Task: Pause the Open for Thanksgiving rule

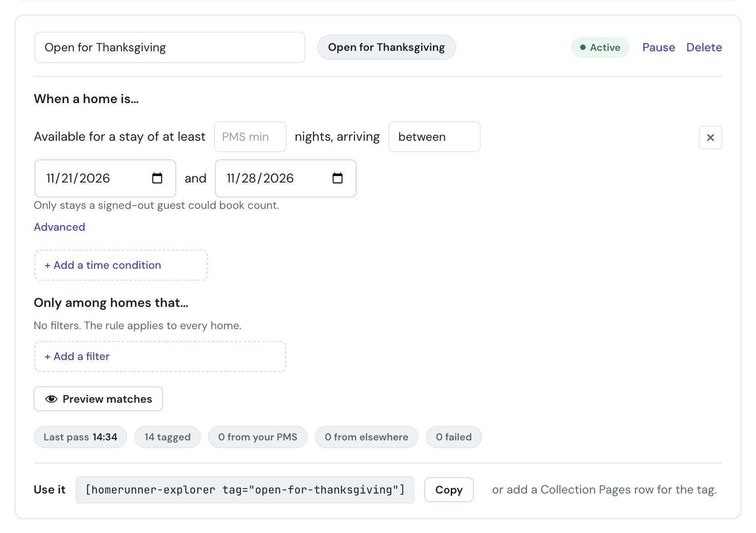Action: point(659,48)
